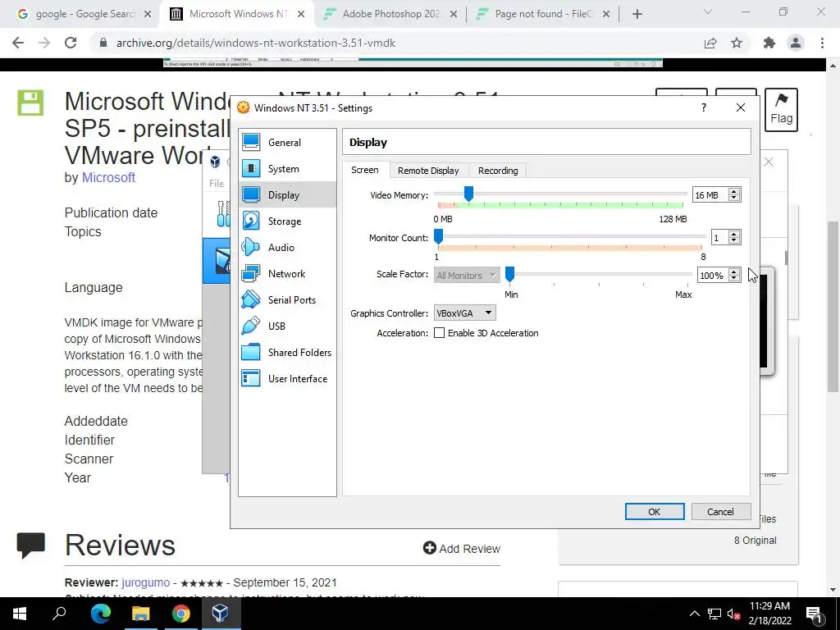Click Add Review
This screenshot has height=630, width=840.
[x=462, y=549]
